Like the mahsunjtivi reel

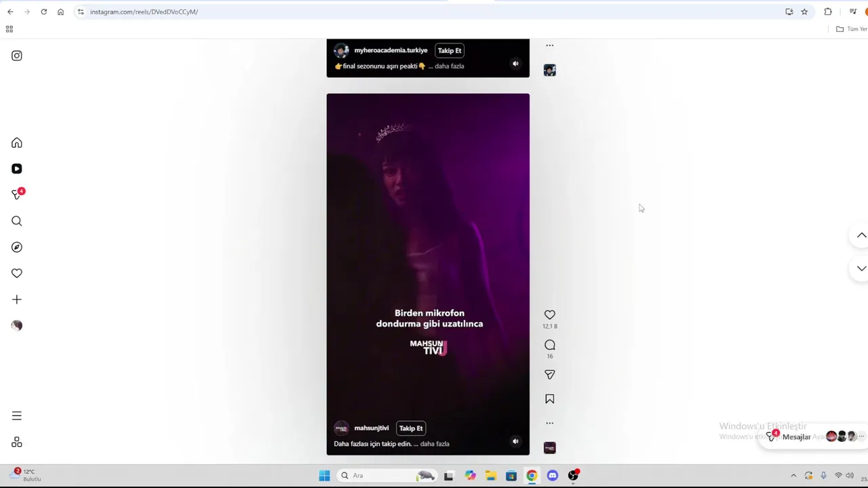point(549,315)
